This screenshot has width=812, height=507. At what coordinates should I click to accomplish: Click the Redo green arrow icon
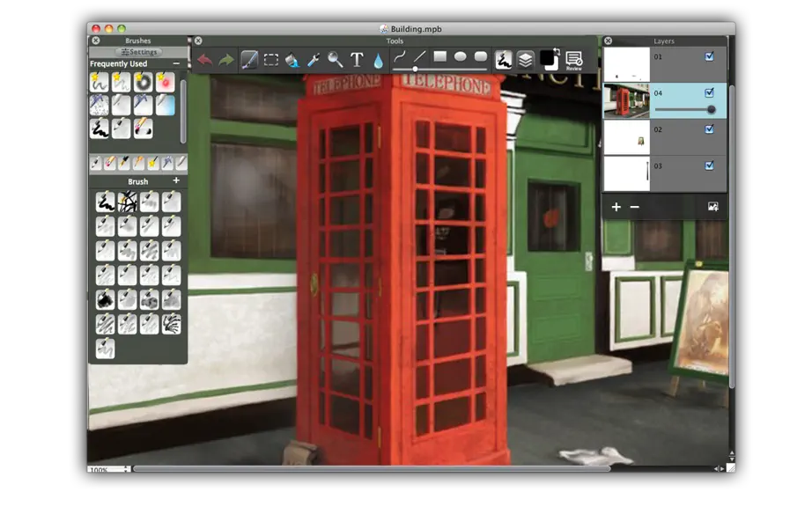(x=226, y=60)
